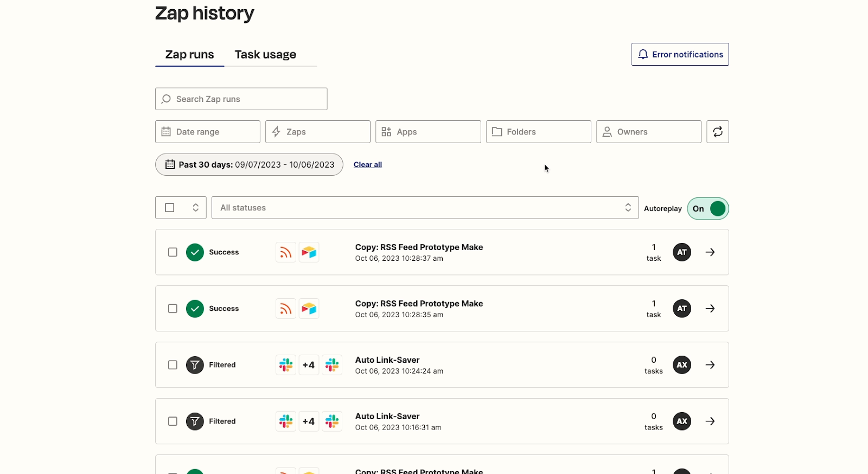
Task: Expand bulk selection options chevron
Action: pyautogui.click(x=196, y=208)
